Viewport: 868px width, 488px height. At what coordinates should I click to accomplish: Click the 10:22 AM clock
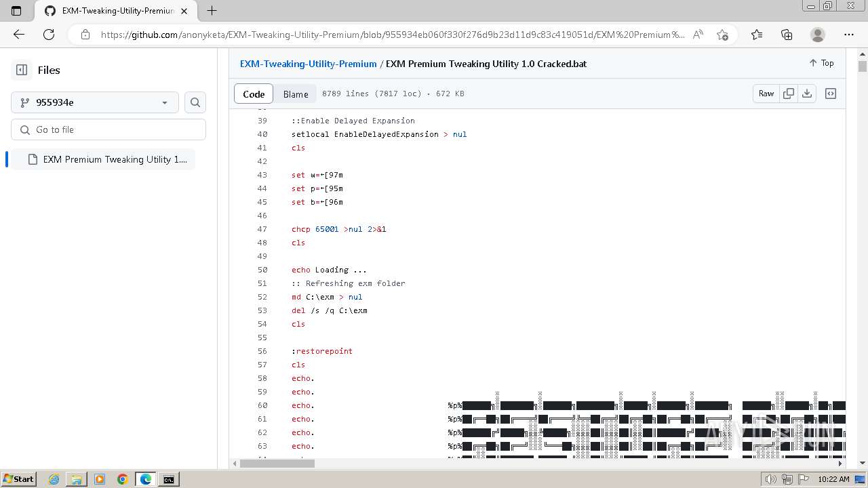pos(833,479)
